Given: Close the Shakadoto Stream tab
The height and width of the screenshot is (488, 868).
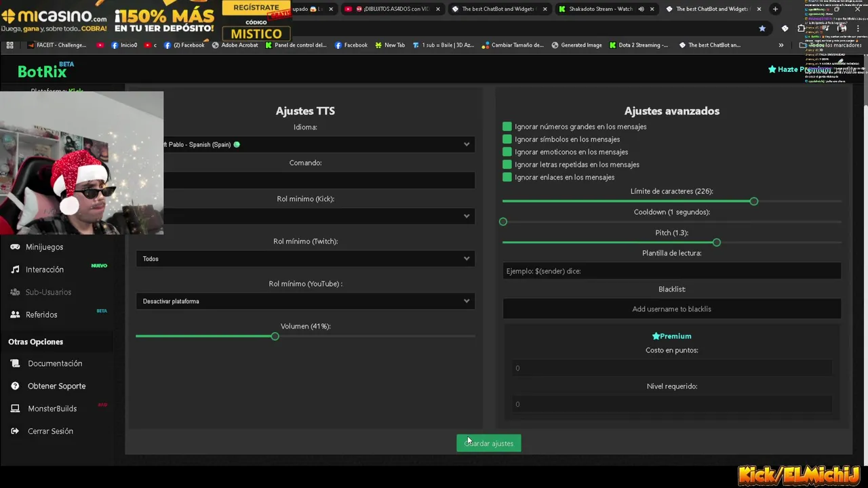Looking at the screenshot, I should [x=651, y=9].
